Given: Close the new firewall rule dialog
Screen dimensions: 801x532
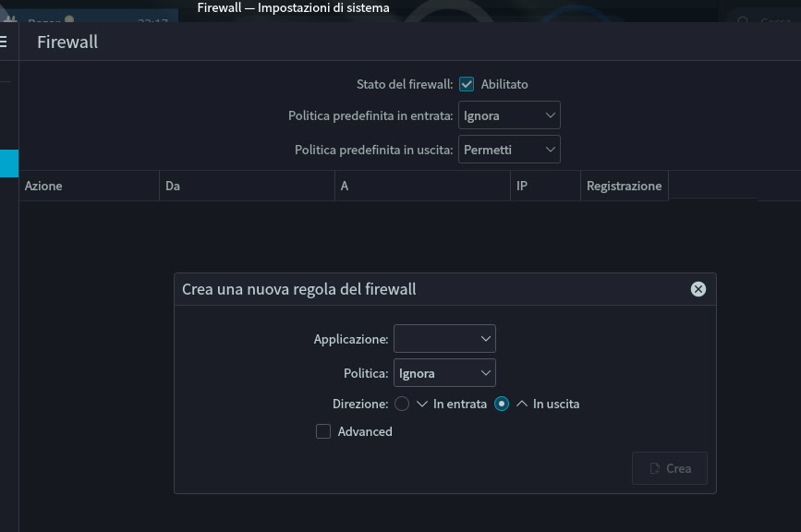Looking at the screenshot, I should pyautogui.click(x=698, y=289).
